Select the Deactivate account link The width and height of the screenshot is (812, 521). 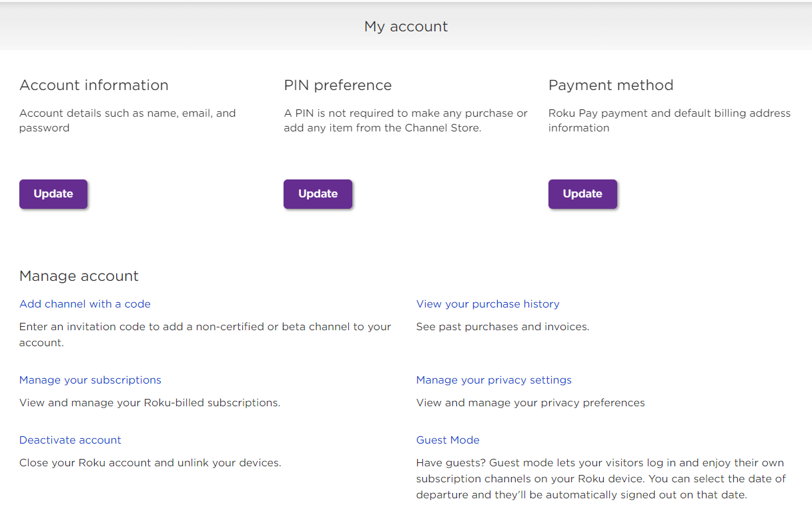click(70, 440)
